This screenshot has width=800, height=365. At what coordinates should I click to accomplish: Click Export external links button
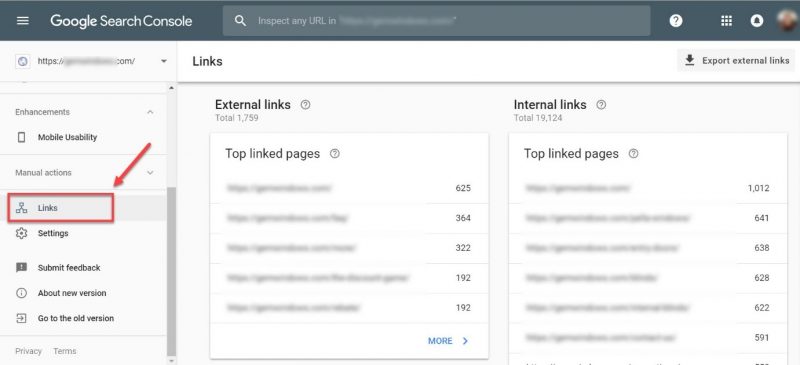(x=736, y=61)
